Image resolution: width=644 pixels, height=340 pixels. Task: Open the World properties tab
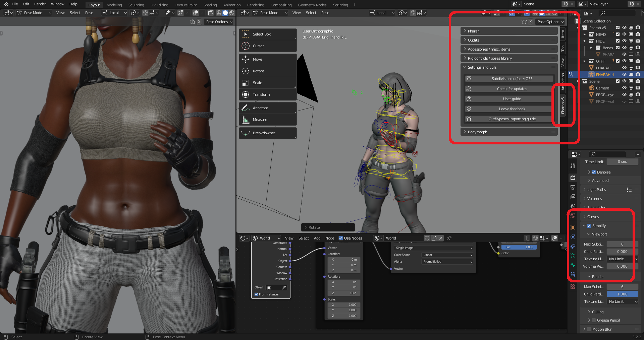click(x=573, y=215)
